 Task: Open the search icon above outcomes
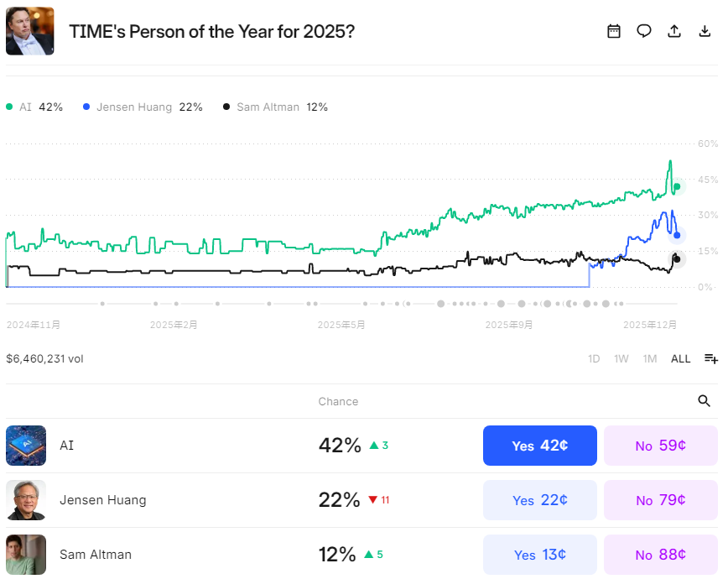click(x=705, y=401)
